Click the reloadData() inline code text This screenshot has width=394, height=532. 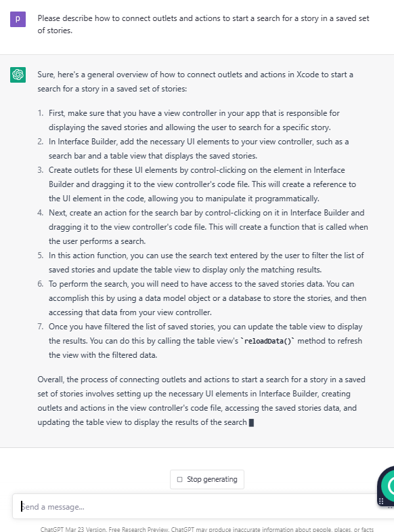click(267, 341)
